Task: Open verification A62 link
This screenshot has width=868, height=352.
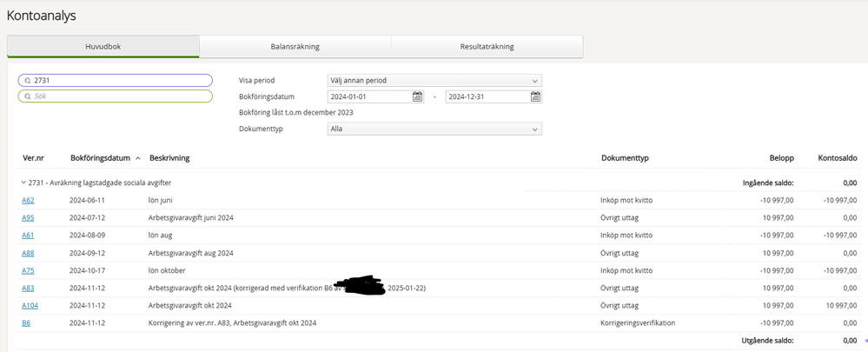Action: (28, 201)
